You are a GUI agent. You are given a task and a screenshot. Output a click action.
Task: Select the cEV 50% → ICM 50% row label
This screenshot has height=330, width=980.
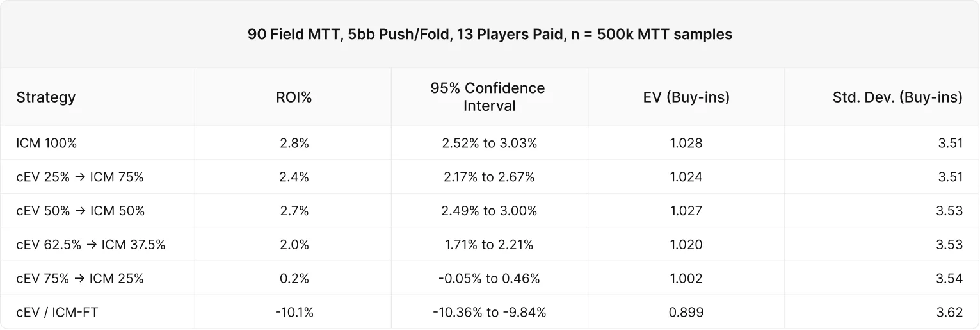pyautogui.click(x=81, y=211)
